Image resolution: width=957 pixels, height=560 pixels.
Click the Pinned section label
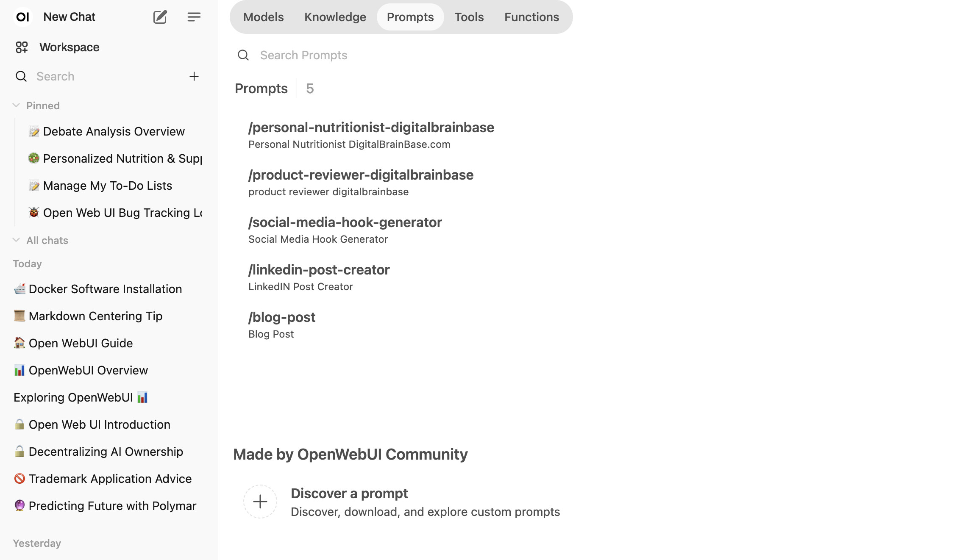click(x=43, y=105)
